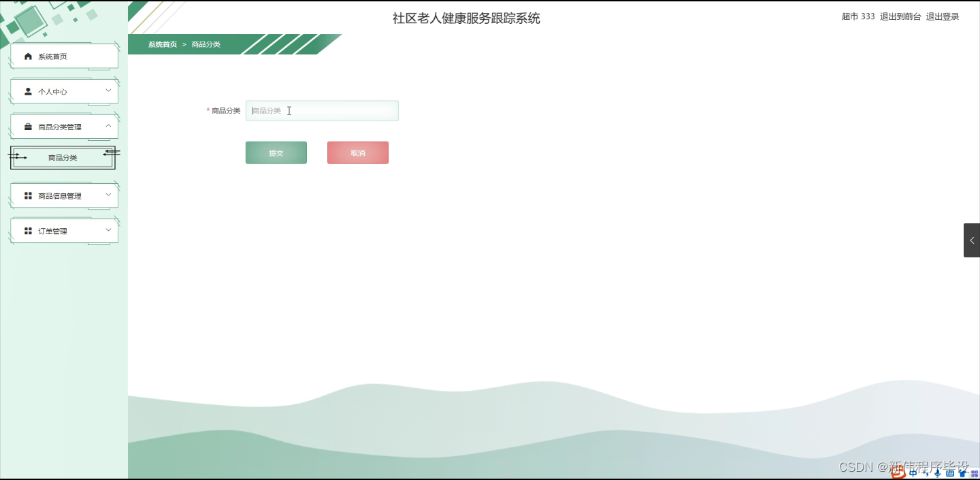Click the 退出登录 logout link

click(943, 16)
